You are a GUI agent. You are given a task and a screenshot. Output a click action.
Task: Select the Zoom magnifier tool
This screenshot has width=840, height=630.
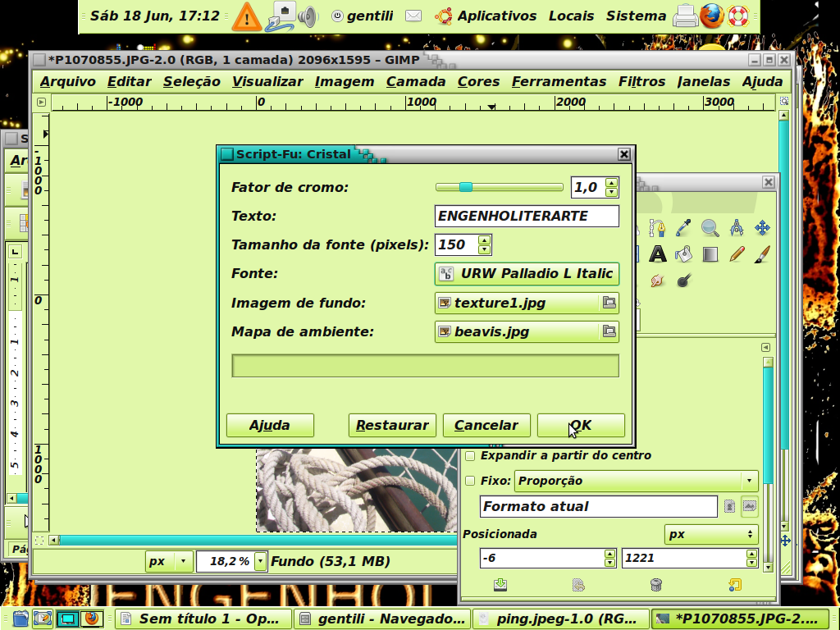tap(710, 228)
